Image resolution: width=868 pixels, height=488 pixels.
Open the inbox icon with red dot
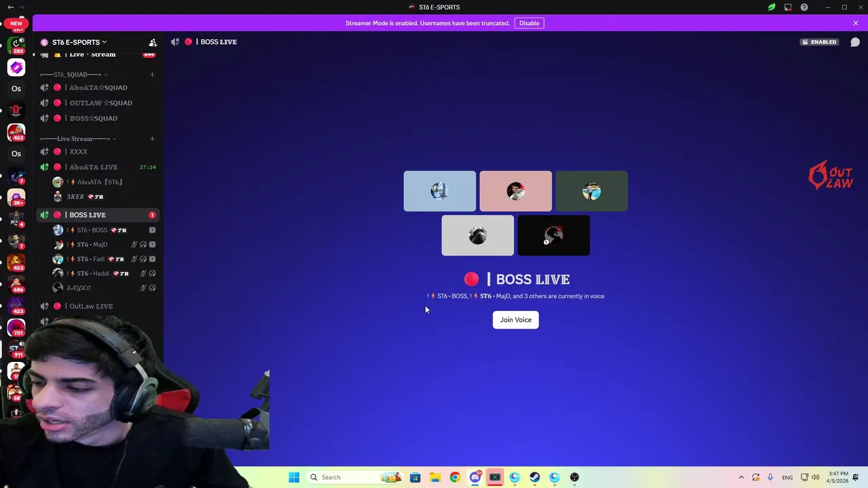coord(788,7)
